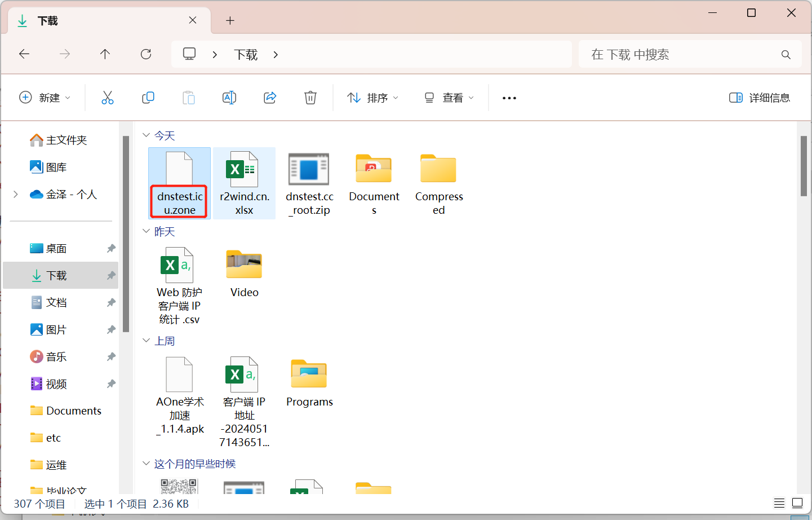The height and width of the screenshot is (520, 812).
Task: Click the Delete trash can icon
Action: pos(310,98)
